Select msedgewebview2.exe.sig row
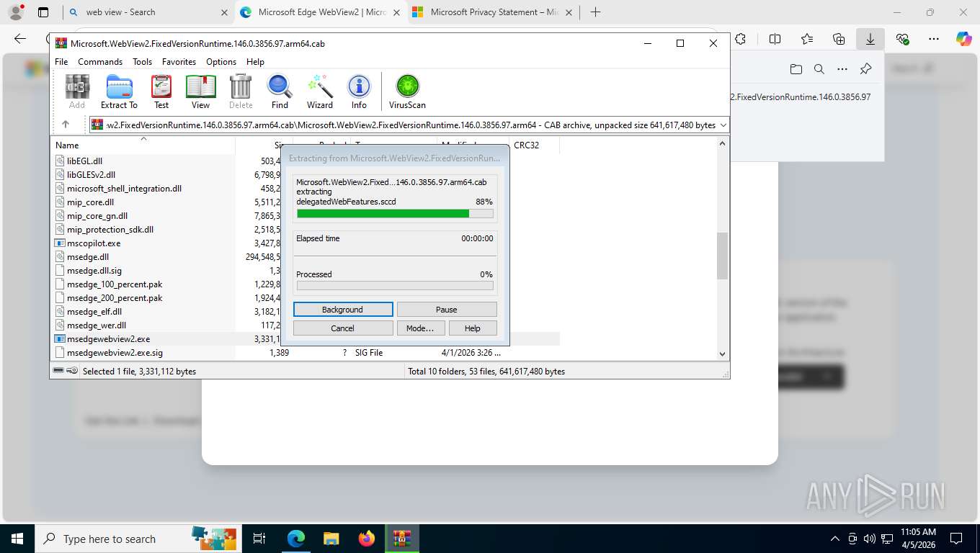The height and width of the screenshot is (553, 980). (x=115, y=353)
